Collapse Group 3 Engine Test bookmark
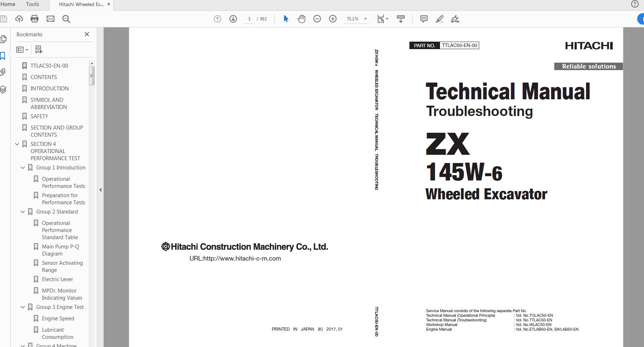This screenshot has height=347, width=644. [23, 307]
